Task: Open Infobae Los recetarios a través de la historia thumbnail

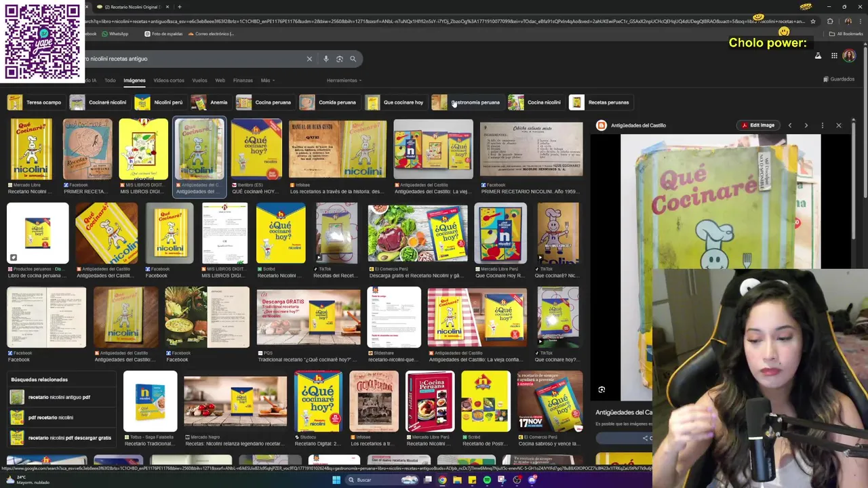Action: tap(337, 149)
